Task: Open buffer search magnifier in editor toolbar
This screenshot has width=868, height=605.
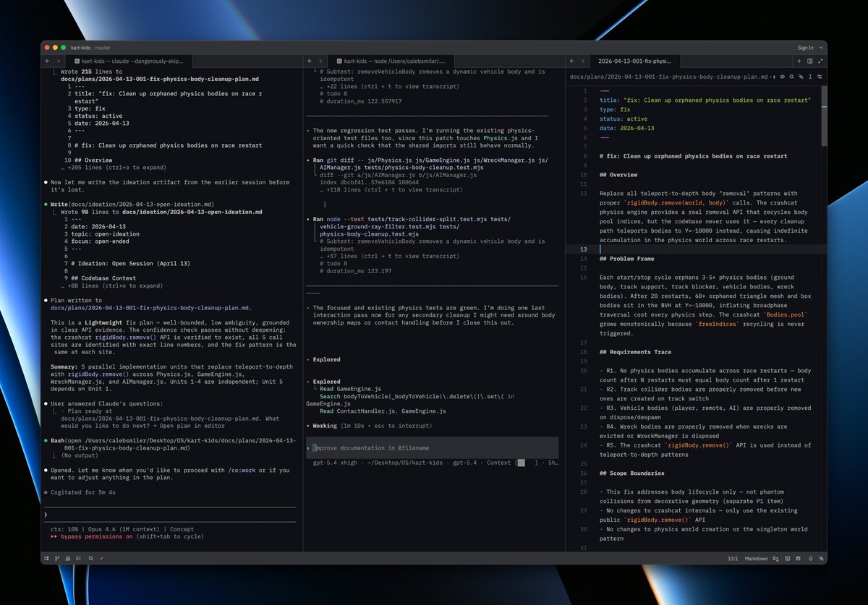Action: point(791,77)
